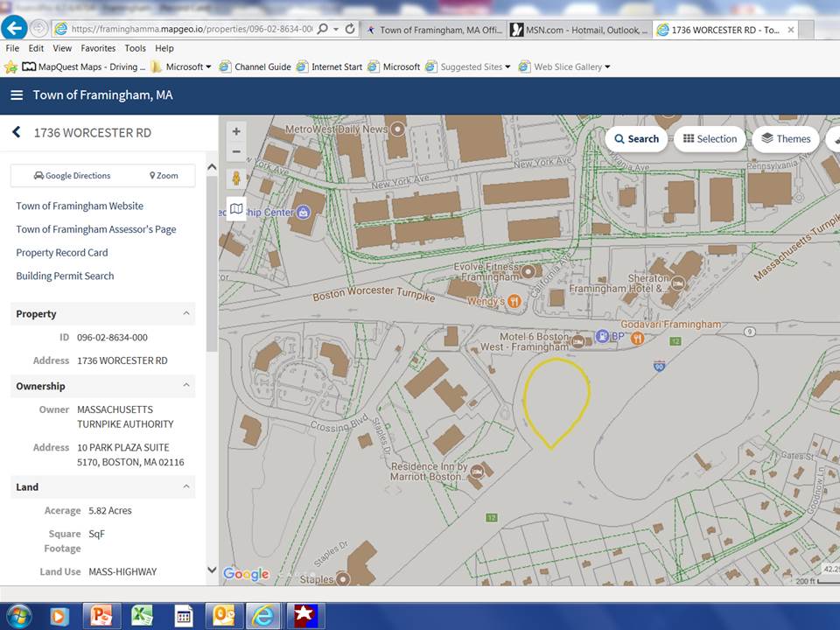Click the Interstate 90 shield on map
The height and width of the screenshot is (630, 840).
(x=659, y=367)
